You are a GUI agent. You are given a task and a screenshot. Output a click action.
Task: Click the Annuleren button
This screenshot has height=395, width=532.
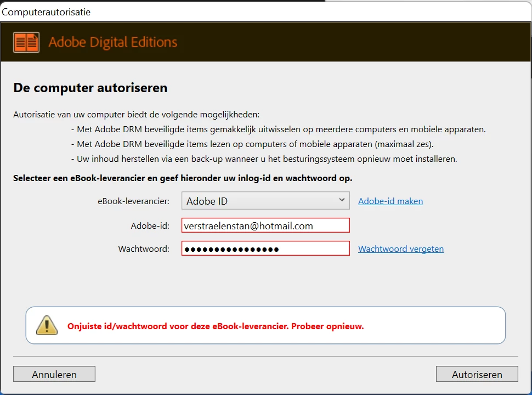click(54, 374)
